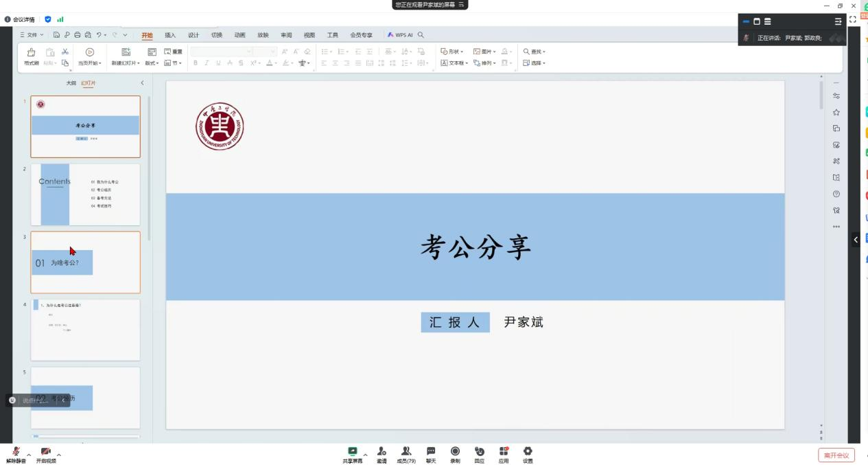Switch panel to Outline (大纲) view

coord(71,83)
